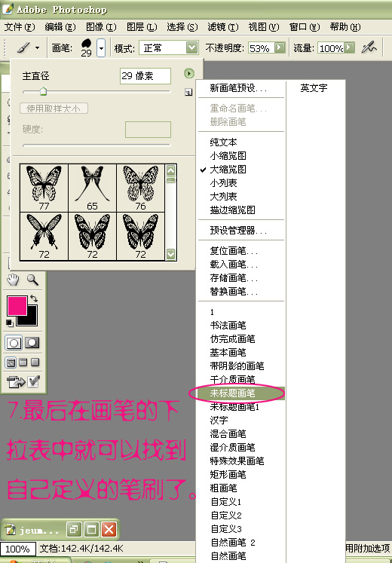The width and height of the screenshot is (392, 563).
Task: Switch to Standard mode edit icon
Action: (14, 343)
